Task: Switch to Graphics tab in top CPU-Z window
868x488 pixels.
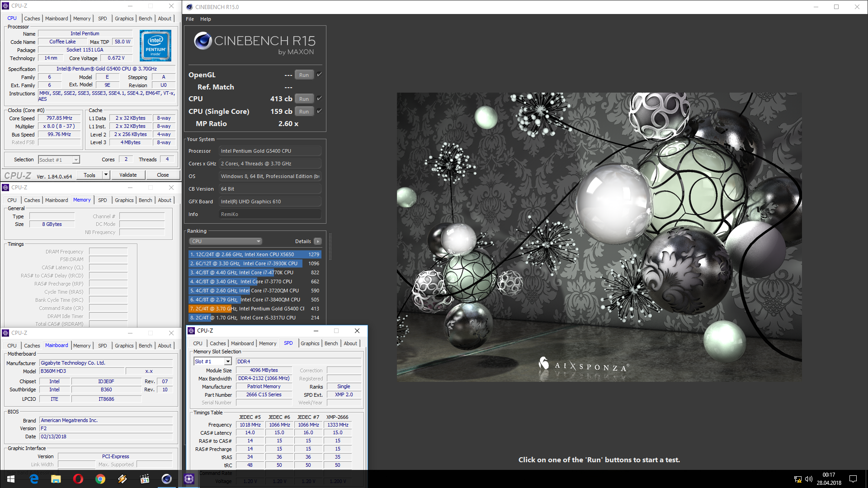Action: point(124,19)
